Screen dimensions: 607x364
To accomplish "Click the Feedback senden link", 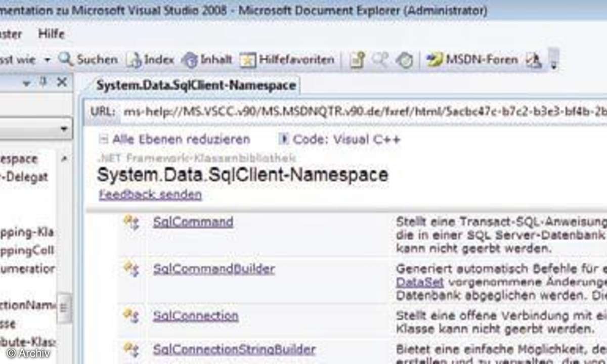I will click(150, 194).
